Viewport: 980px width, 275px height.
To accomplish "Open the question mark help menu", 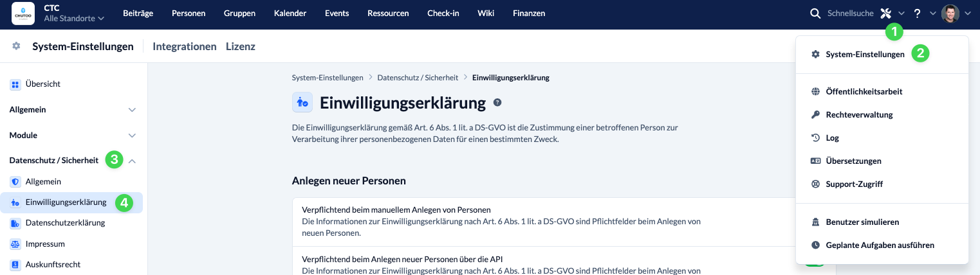I will 918,13.
